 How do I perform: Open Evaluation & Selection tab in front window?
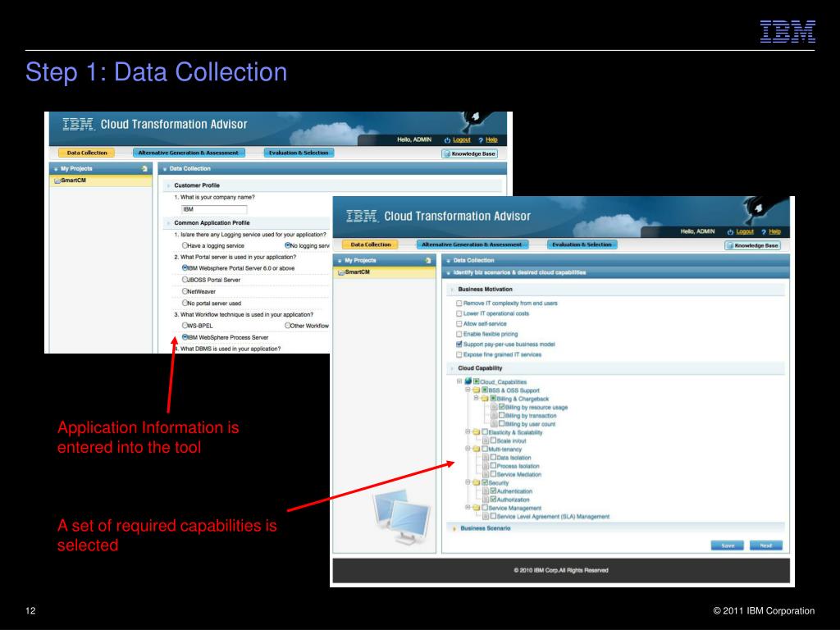tap(582, 244)
